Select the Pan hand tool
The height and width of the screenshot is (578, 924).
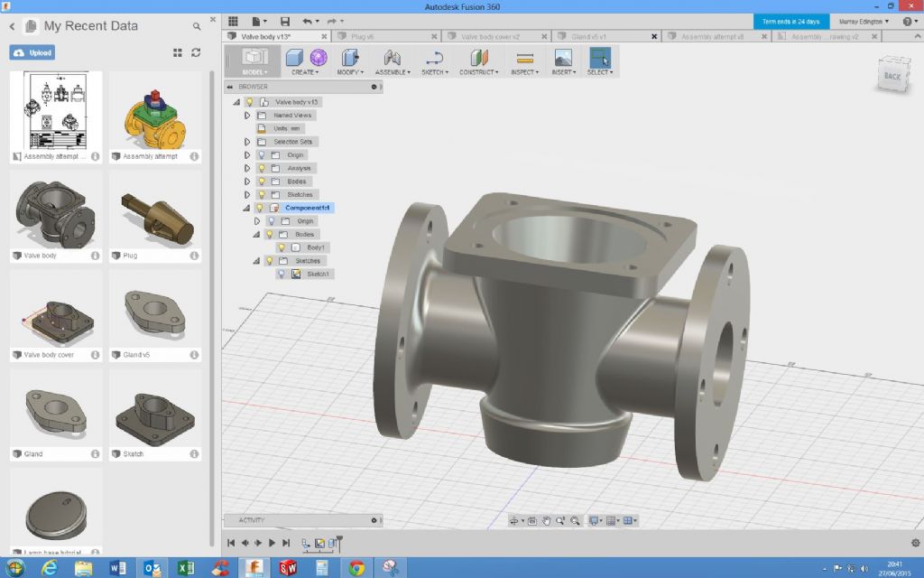click(x=546, y=521)
